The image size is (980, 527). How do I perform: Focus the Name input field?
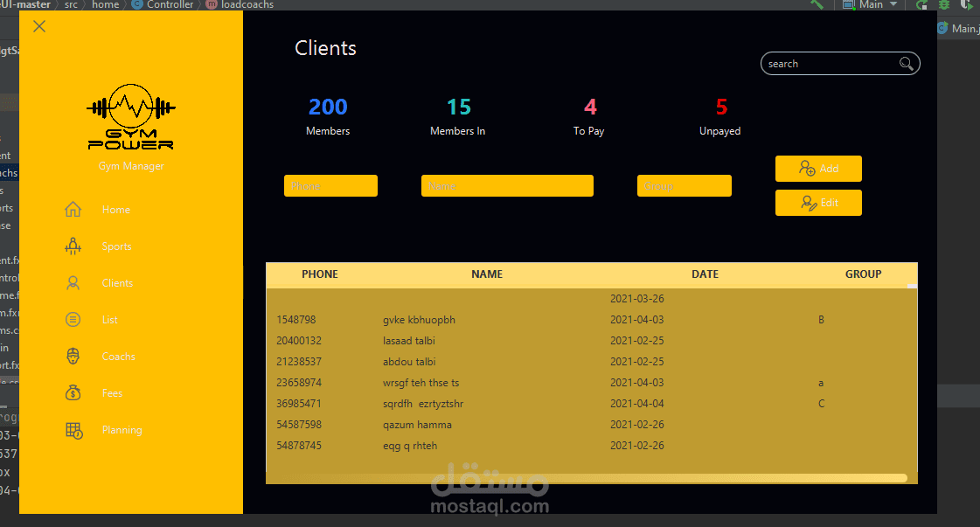507,185
